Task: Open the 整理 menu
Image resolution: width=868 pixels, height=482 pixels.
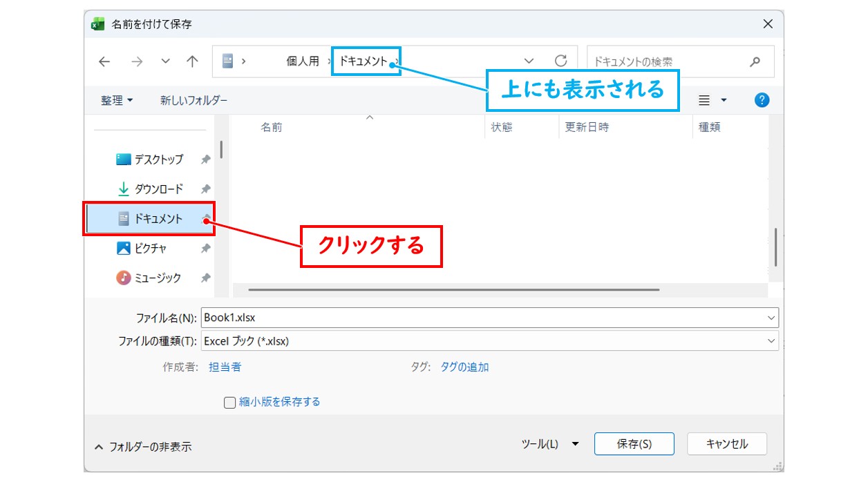Action: point(114,99)
